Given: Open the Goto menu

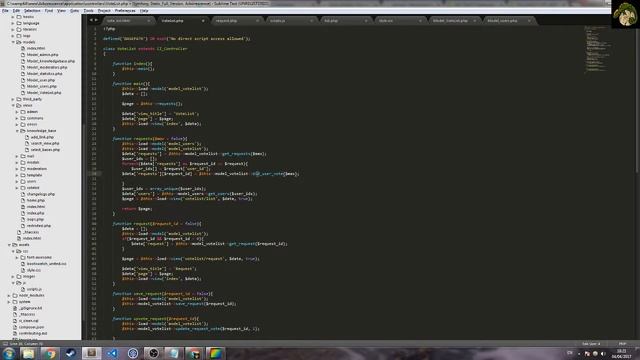Looking at the screenshot, I should point(74,11).
